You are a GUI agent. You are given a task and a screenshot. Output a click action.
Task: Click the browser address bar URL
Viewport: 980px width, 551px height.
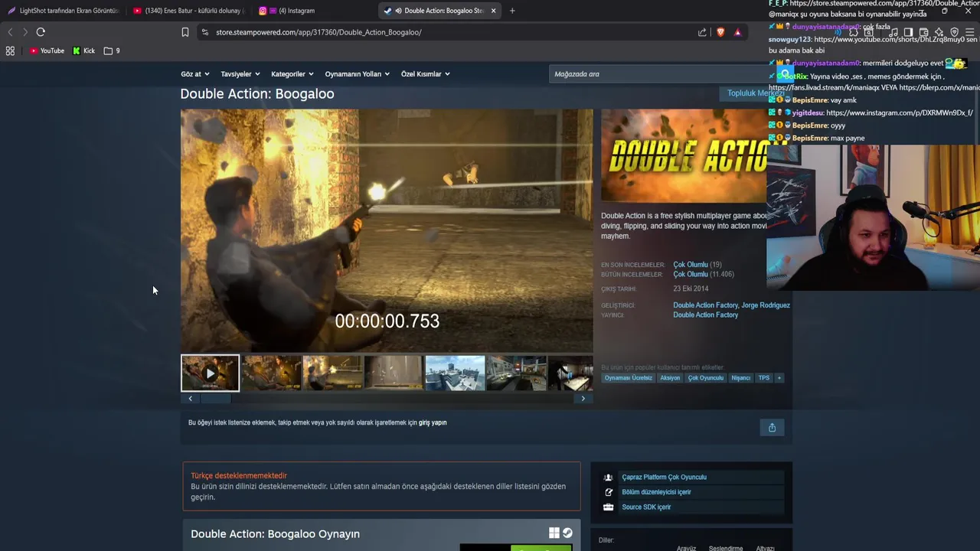(318, 32)
